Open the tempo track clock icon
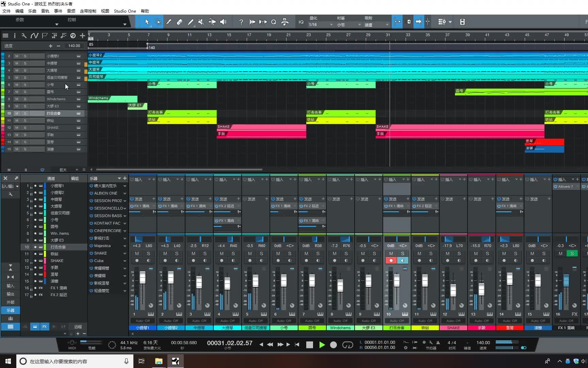Screen dimensions: 588x368 pyautogui.click(x=73, y=35)
